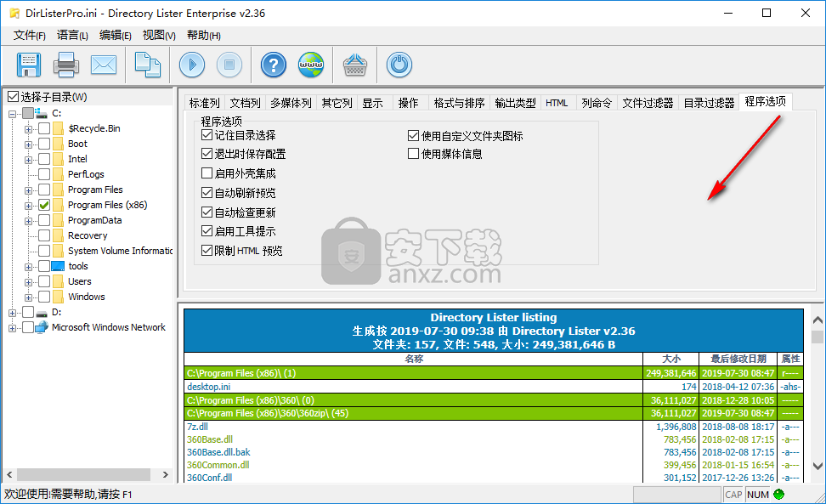Open the 7z.dll link in preview
This screenshot has height=504, width=826.
coord(197,427)
